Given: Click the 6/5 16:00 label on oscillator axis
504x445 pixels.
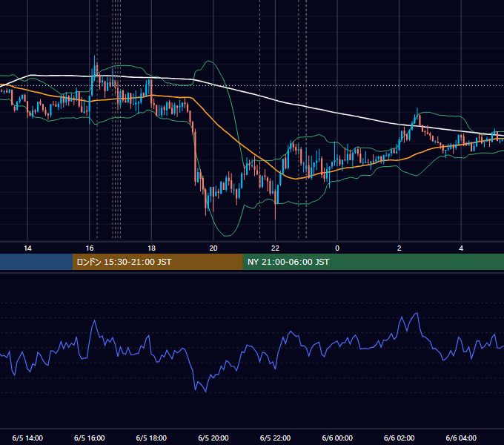Looking at the screenshot, I should pyautogui.click(x=90, y=438).
